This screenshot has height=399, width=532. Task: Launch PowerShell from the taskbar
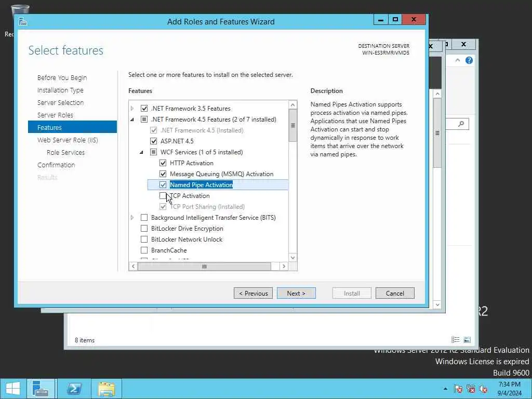74,389
